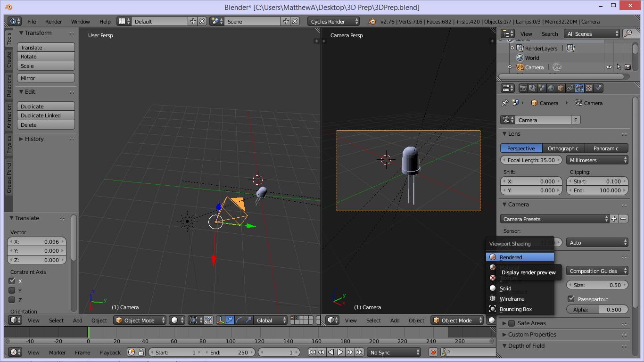Select Rendered viewport shading option
Image resolution: width=644 pixels, height=362 pixels.
[x=520, y=257]
